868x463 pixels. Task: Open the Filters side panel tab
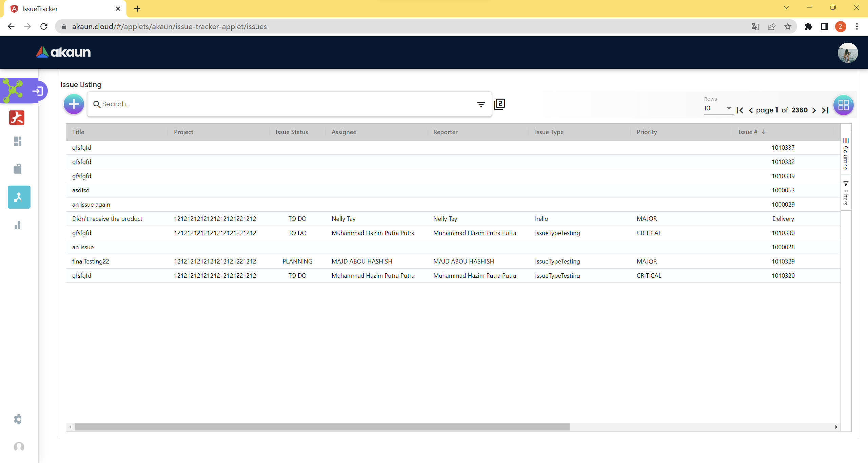click(846, 193)
